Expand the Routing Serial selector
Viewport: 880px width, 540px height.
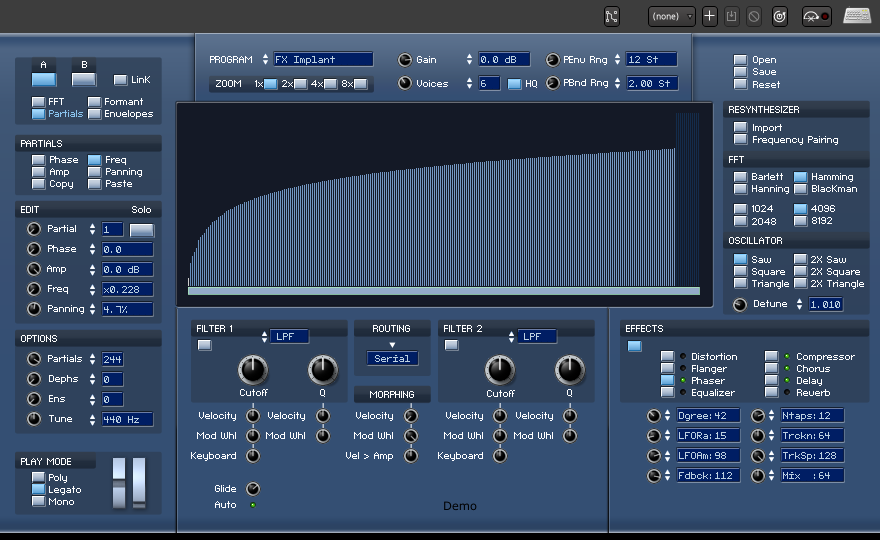392,358
